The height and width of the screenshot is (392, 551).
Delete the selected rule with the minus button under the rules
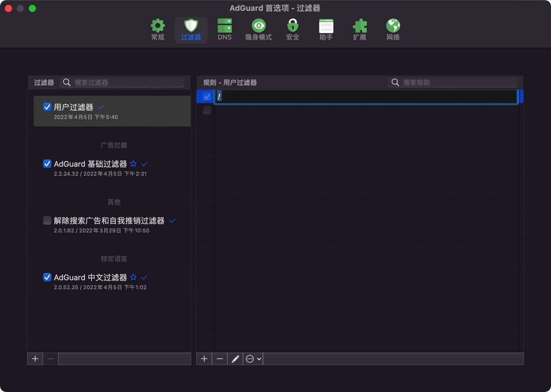pyautogui.click(x=220, y=359)
